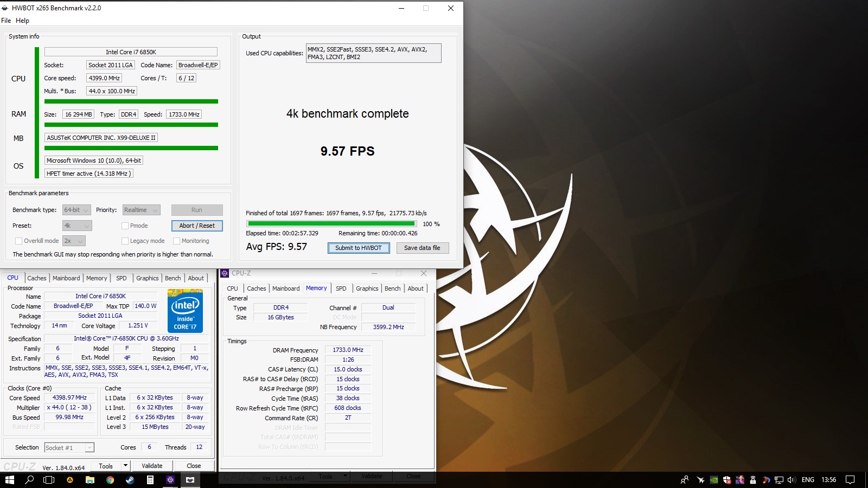The image size is (868, 488).
Task: Click the 'HPET timer active (14.318 MHz)' field
Action: [88, 174]
